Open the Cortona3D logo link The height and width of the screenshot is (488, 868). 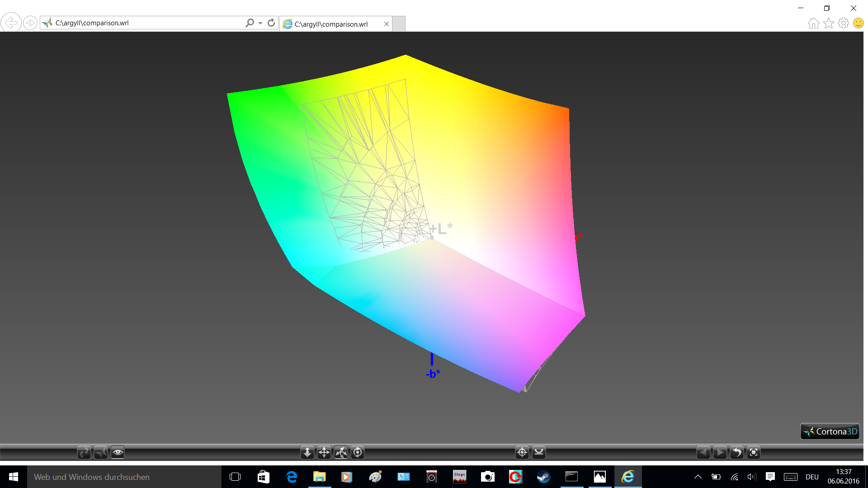[x=830, y=432]
